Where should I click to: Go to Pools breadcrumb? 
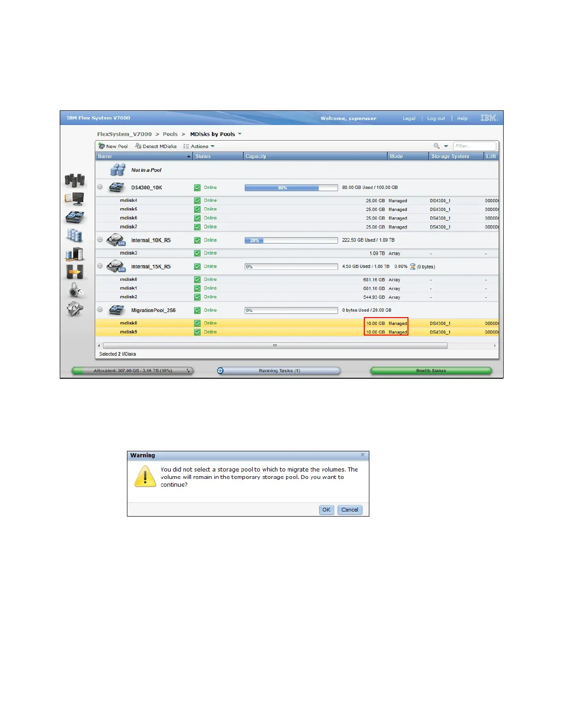pyautogui.click(x=170, y=134)
